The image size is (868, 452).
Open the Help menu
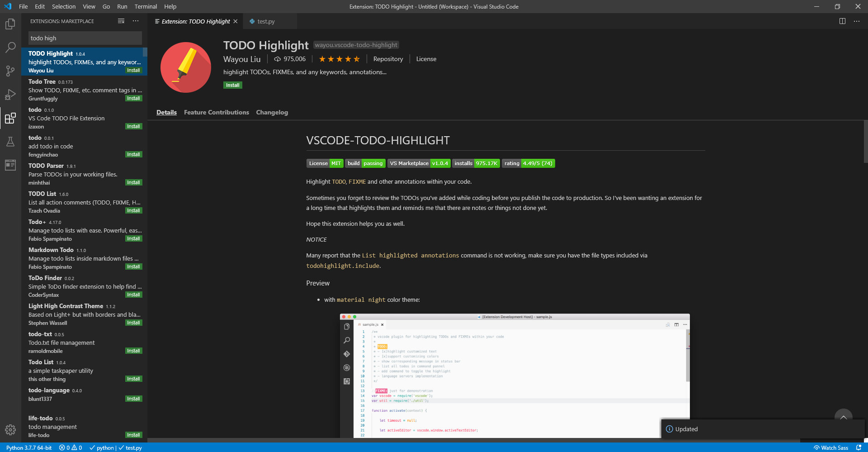click(x=170, y=6)
